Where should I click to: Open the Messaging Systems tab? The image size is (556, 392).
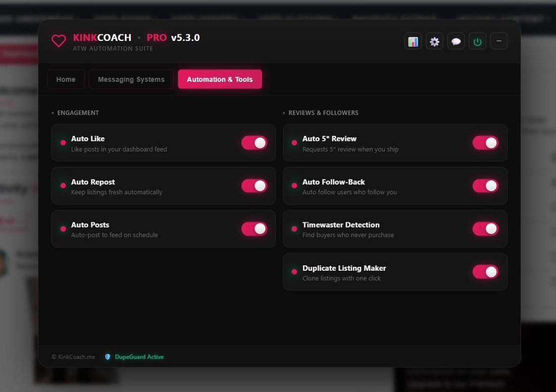click(131, 79)
